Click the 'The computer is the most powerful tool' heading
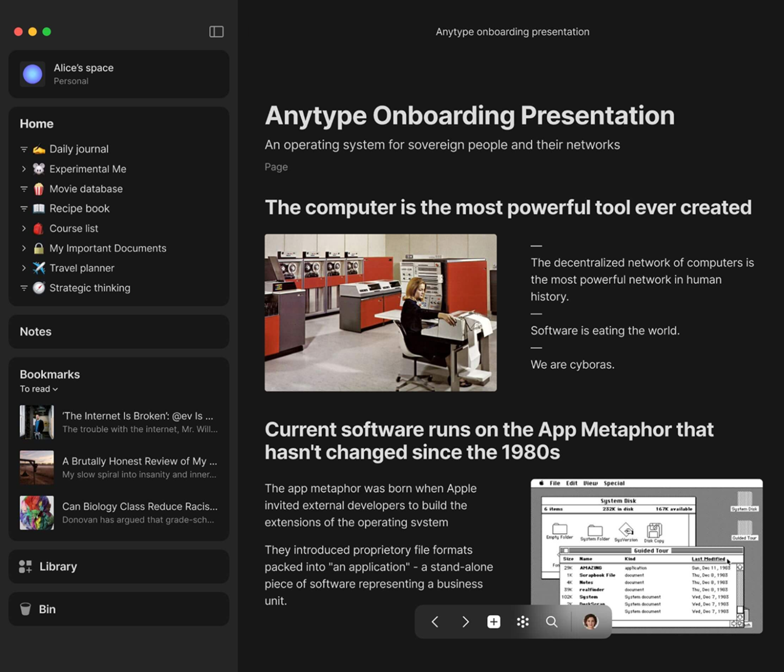The image size is (784, 672). 508,207
